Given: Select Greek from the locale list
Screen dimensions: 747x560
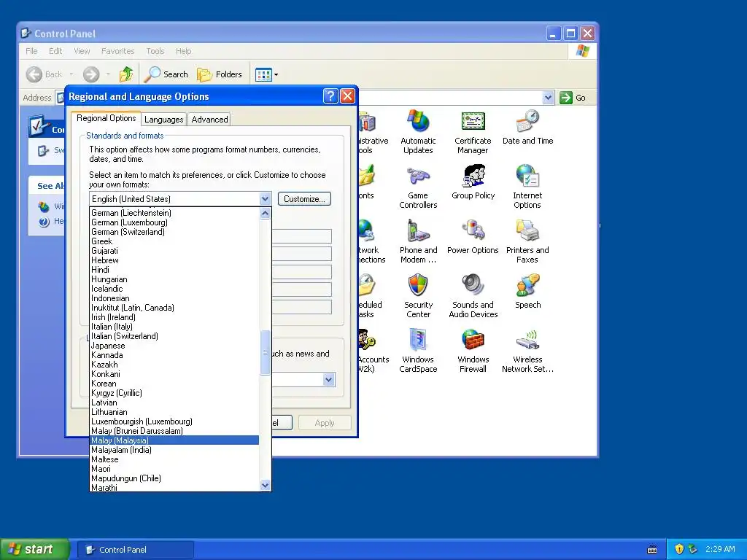Looking at the screenshot, I should click(x=174, y=241).
